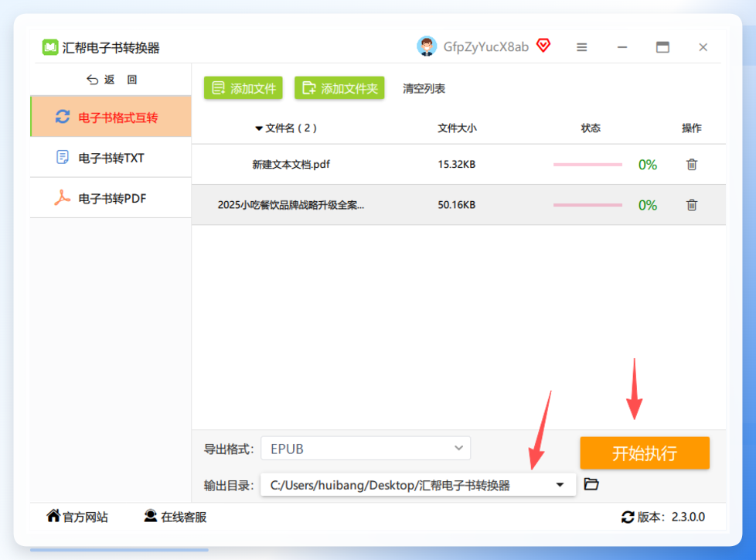Click the version refresh update icon
The height and width of the screenshot is (560, 756).
[627, 517]
